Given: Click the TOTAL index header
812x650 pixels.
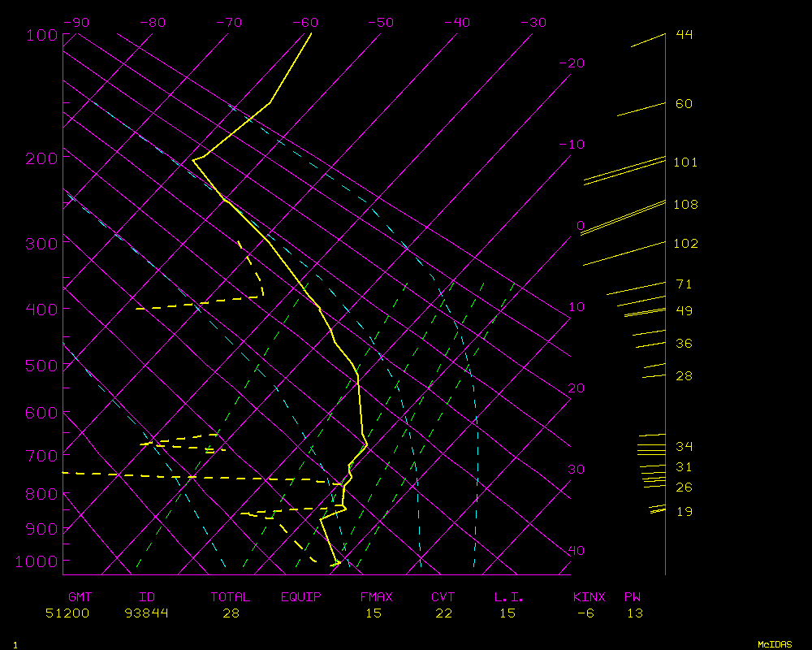Looking at the screenshot, I should [x=231, y=597].
